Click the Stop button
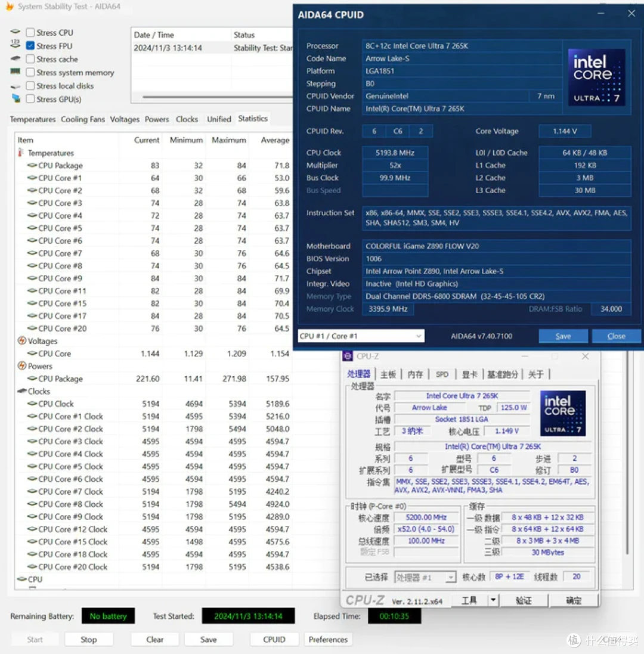 tap(88, 640)
